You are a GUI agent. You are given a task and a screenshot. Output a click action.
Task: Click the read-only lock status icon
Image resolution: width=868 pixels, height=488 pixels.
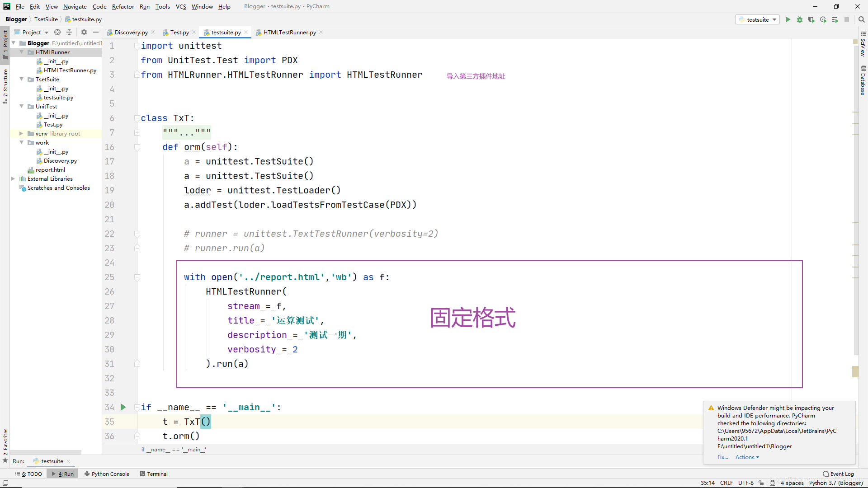(x=761, y=483)
